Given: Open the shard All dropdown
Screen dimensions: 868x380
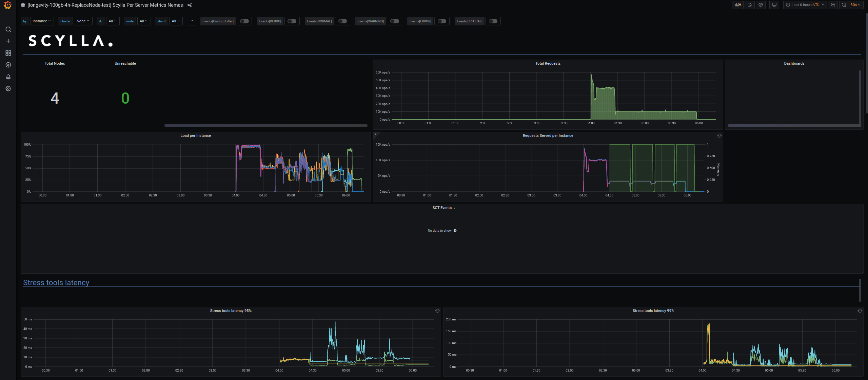Looking at the screenshot, I should click(176, 21).
